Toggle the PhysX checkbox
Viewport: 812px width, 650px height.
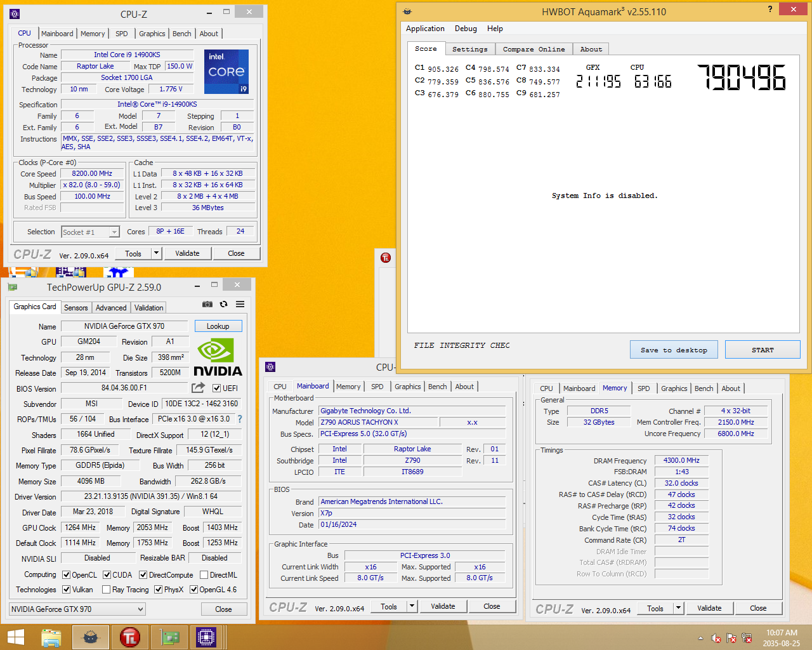(158, 590)
